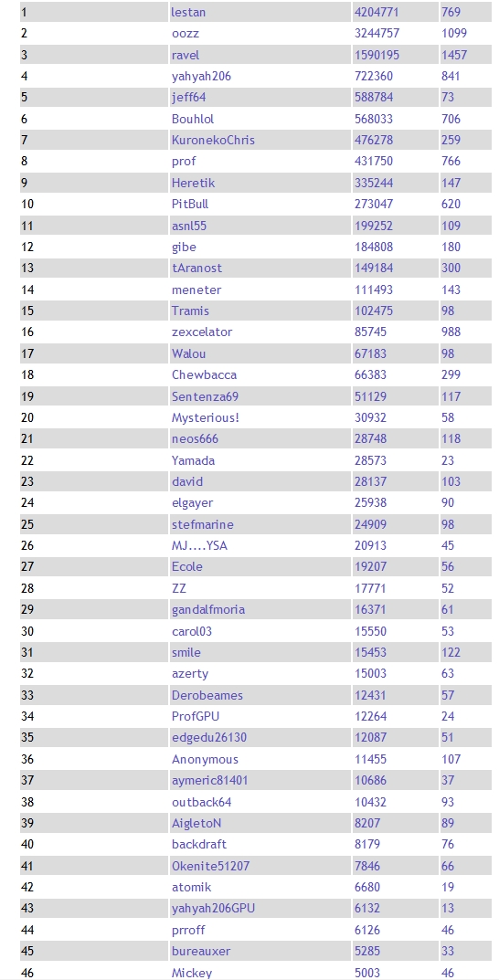Select the Anonymous user entry
499x980 pixels.
(205, 759)
